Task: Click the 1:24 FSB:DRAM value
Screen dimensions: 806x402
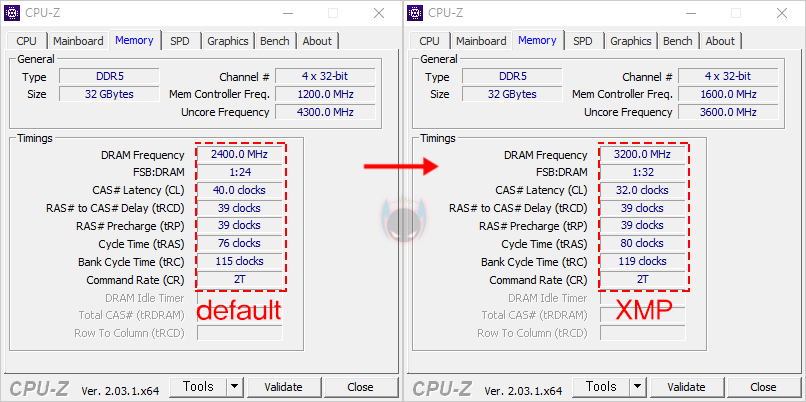Action: point(240,172)
